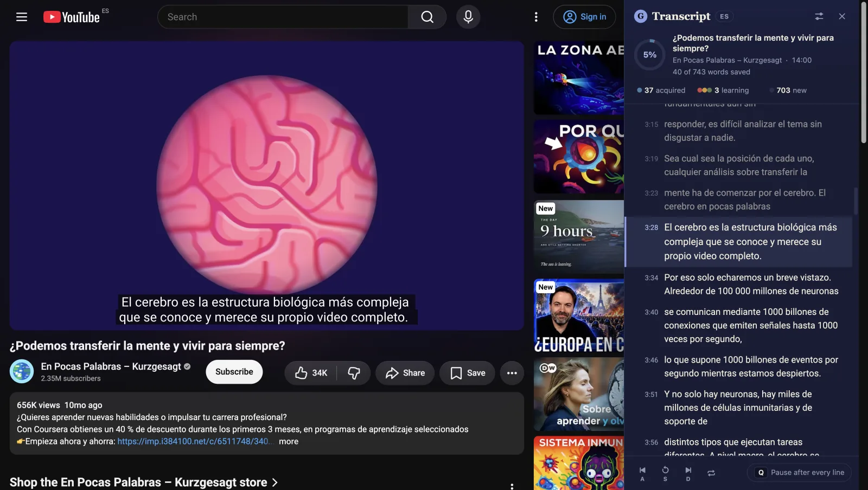
Task: Open the more actions ellipsis button
Action: tap(512, 373)
